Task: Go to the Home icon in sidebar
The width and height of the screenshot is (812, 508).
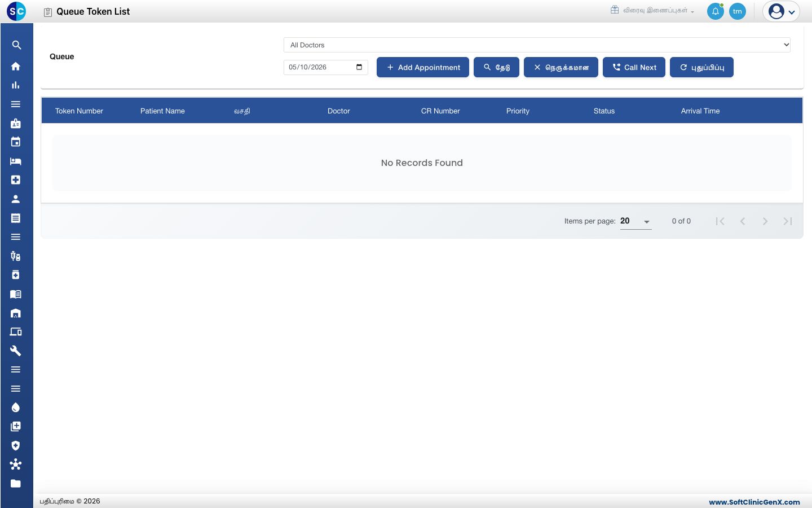Action: point(16,66)
